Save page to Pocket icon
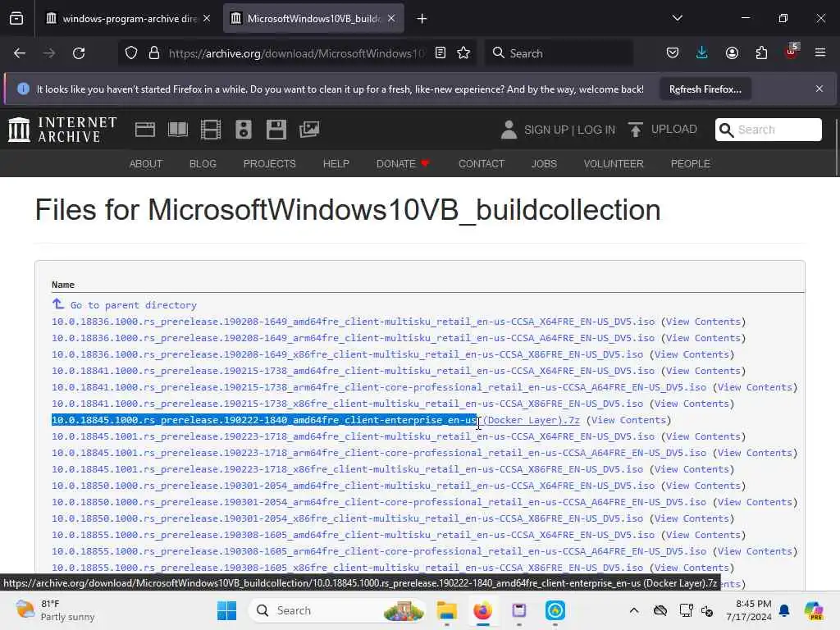The height and width of the screenshot is (630, 840). tap(673, 53)
